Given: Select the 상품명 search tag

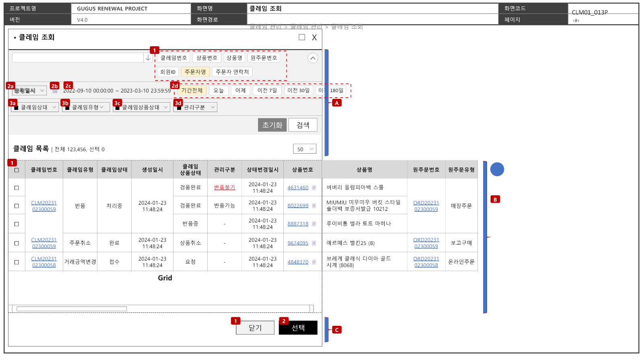Looking at the screenshot, I should click(x=234, y=58).
